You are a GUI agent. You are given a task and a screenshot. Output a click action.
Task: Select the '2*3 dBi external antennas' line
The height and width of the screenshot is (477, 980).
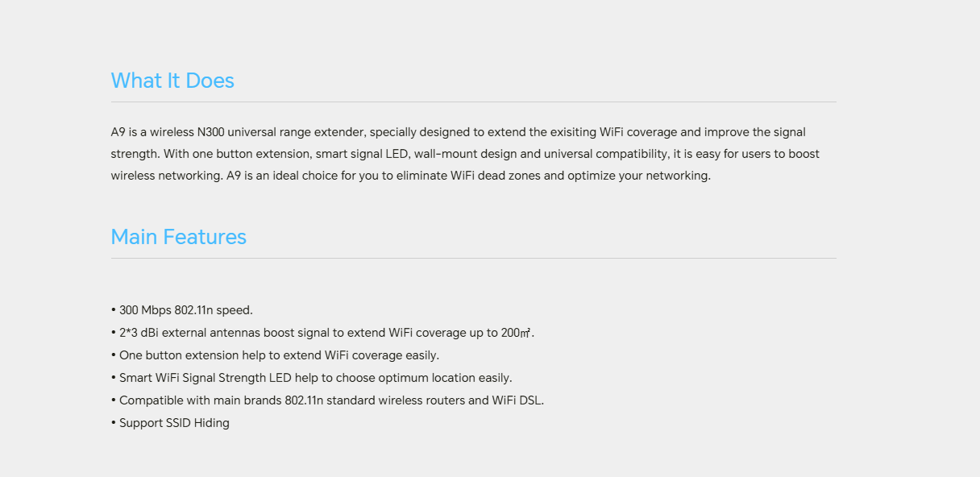click(x=323, y=333)
